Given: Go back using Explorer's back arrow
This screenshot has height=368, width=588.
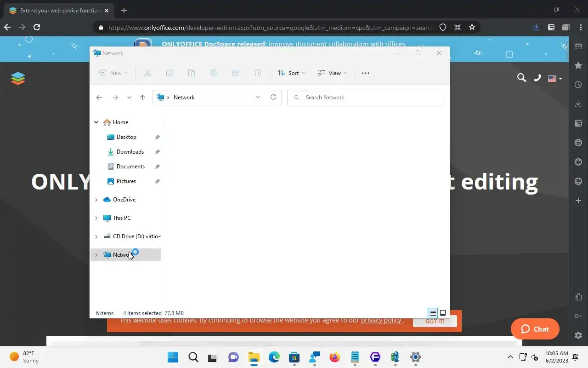Looking at the screenshot, I should (99, 98).
